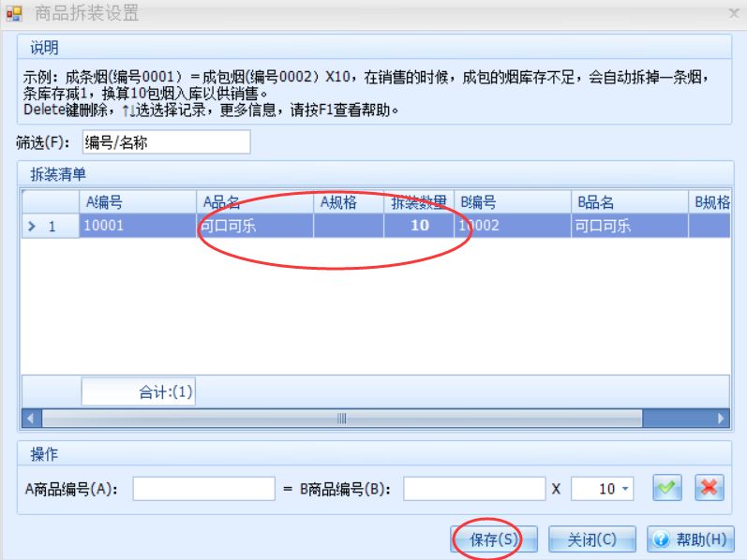The image size is (747, 560).
Task: Click the 关闭(C) close button
Action: (592, 539)
